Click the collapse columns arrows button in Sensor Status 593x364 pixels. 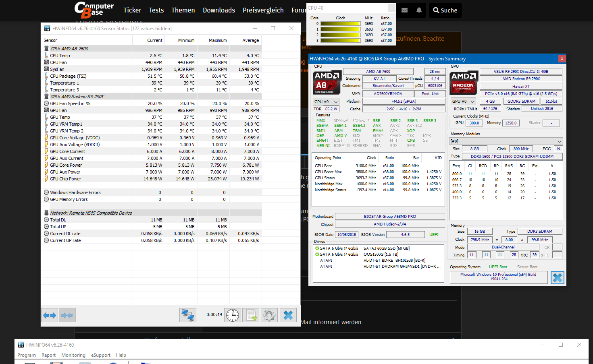coord(67,315)
